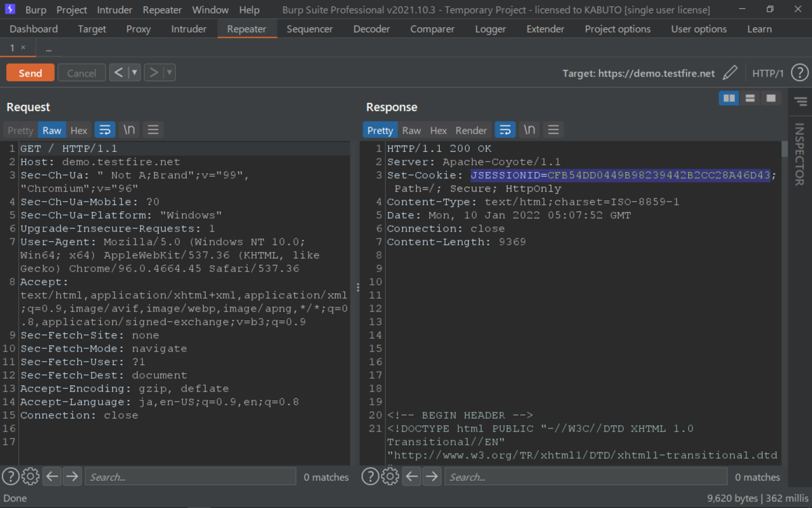Switch Response view to Render
The height and width of the screenshot is (508, 812).
coord(471,130)
